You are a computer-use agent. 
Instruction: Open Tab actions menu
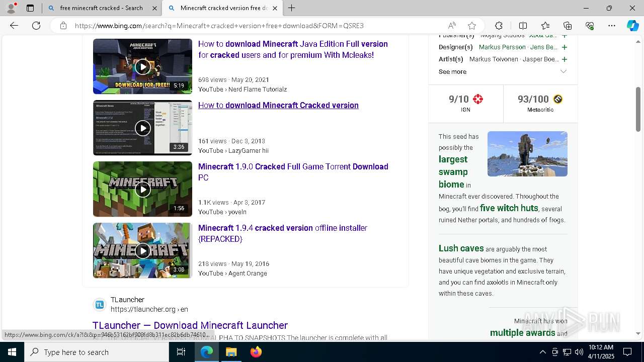coord(30,8)
